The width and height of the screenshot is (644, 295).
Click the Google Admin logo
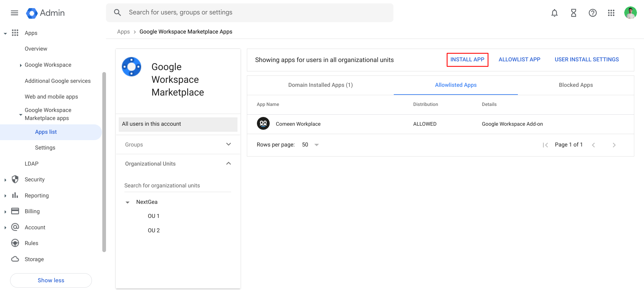[x=45, y=13]
